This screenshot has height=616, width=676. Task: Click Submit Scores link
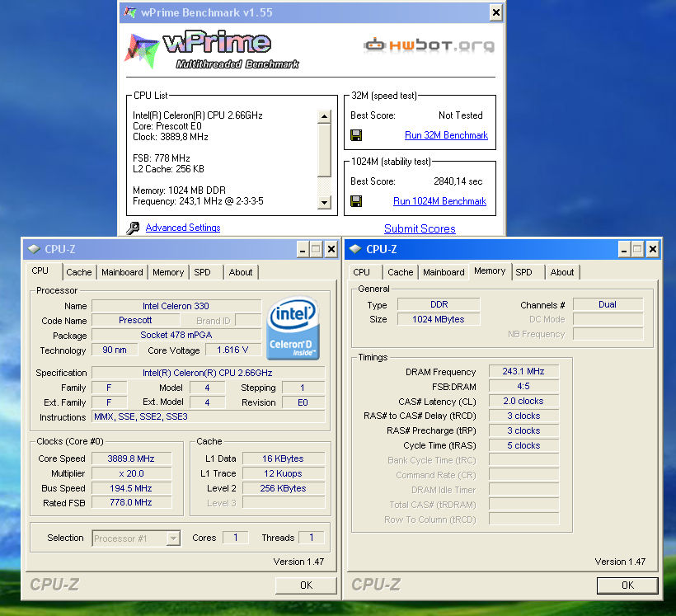pos(420,228)
